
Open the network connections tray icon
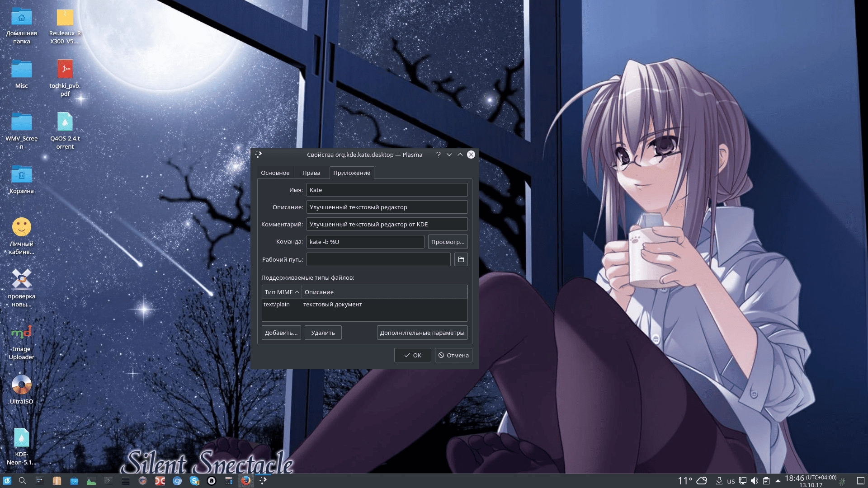pyautogui.click(x=743, y=481)
